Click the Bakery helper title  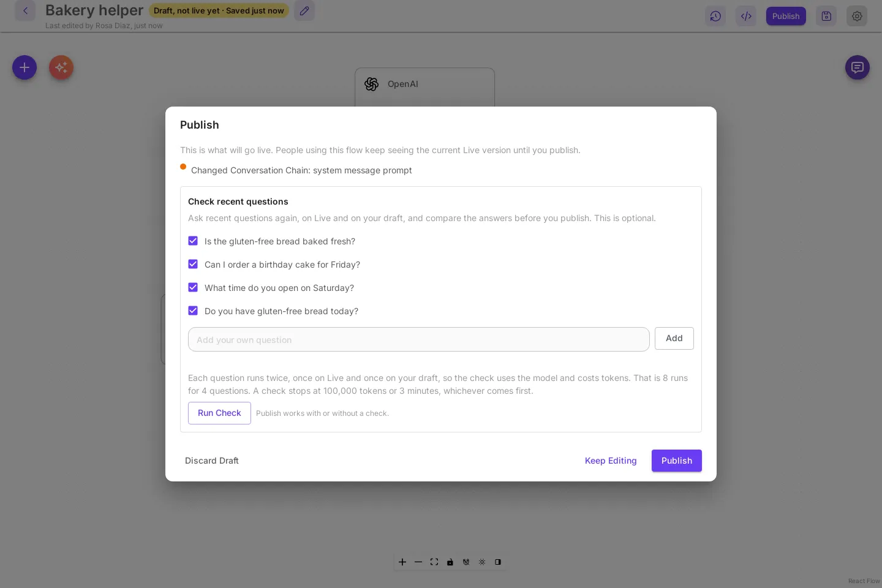(94, 10)
